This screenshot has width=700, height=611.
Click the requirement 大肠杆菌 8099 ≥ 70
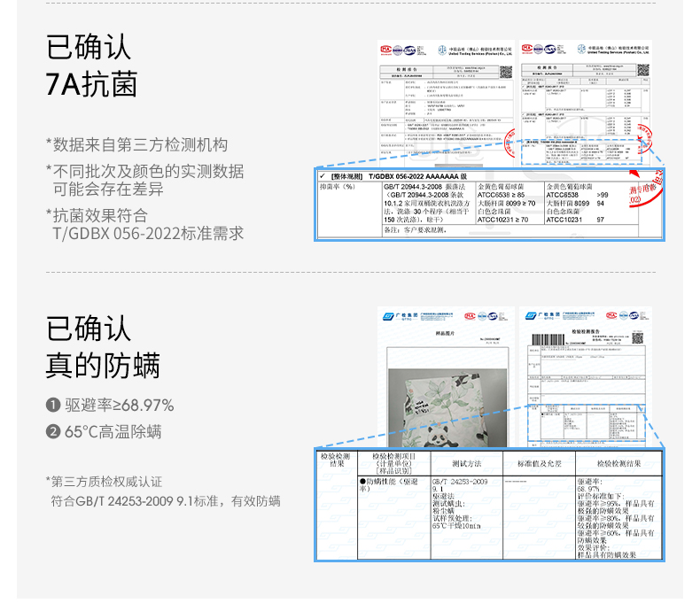click(x=506, y=204)
